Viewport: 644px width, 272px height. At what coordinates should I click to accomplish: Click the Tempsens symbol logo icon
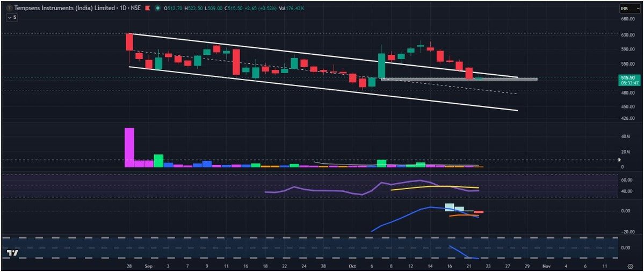click(10, 8)
